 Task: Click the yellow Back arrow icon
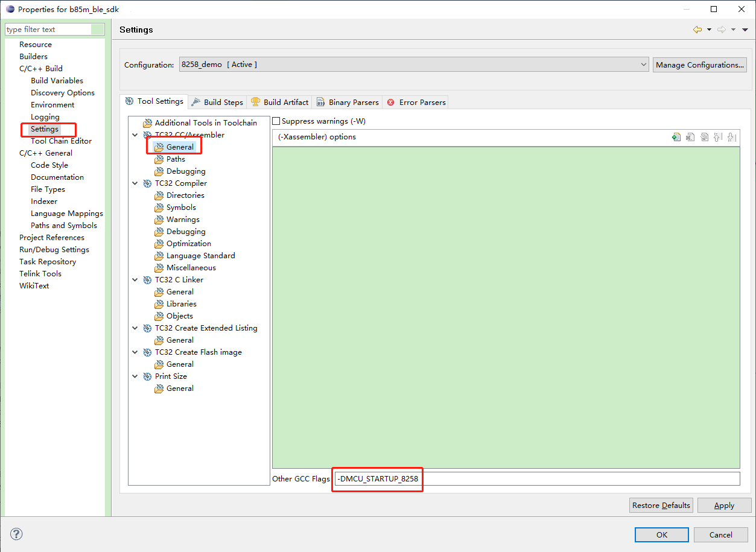tap(697, 30)
